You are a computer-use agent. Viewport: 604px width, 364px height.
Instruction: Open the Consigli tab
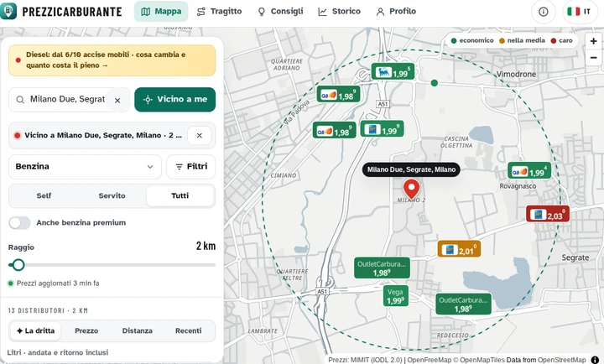click(280, 12)
